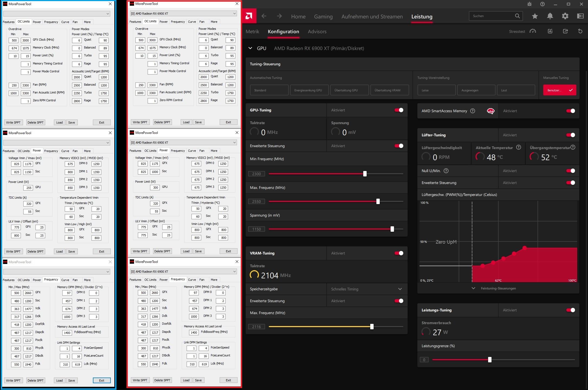588x390 pixels.
Task: Toggle fan Erweiterte Steuerung switch
Action: click(571, 183)
